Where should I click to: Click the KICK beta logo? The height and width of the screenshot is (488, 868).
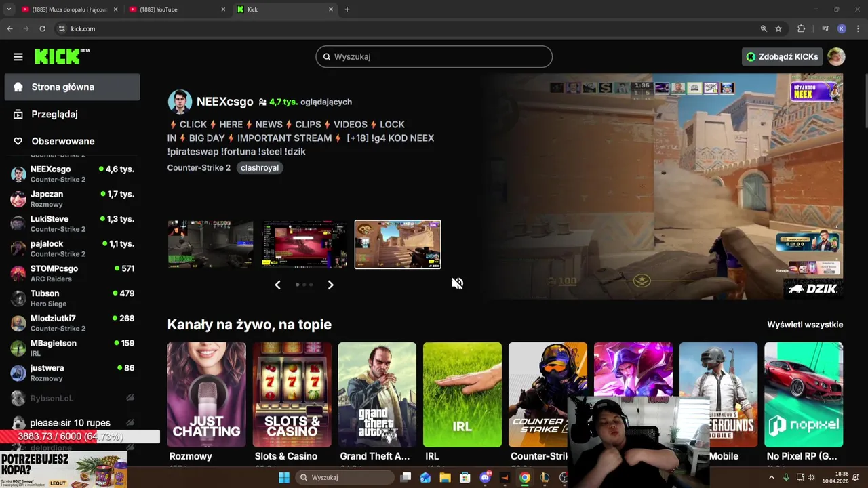coord(62,56)
